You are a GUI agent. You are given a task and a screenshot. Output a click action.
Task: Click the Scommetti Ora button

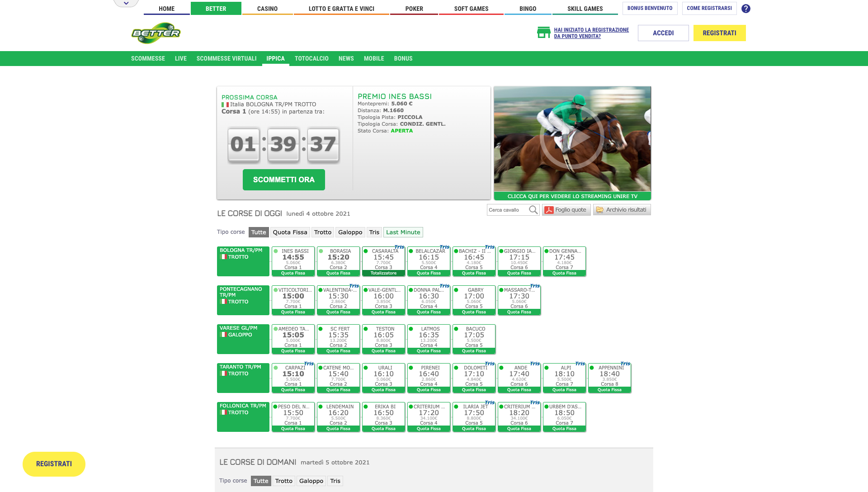click(283, 180)
